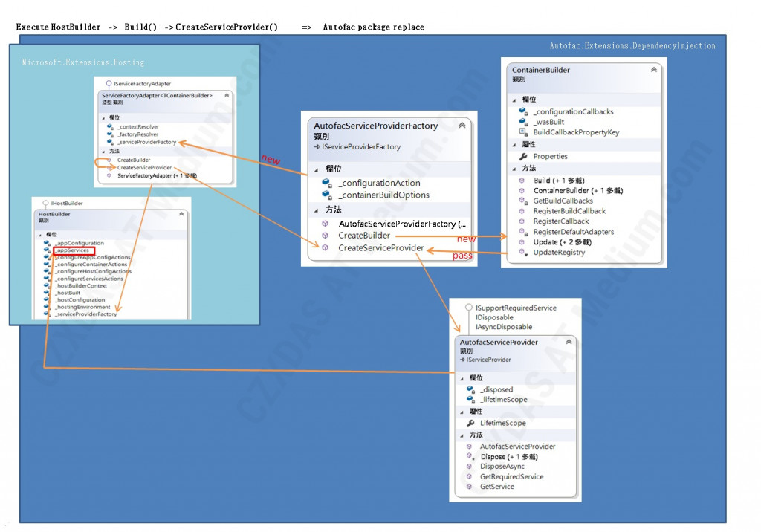This screenshot has height=532, width=761.
Task: Click the _disposed field icon
Action: 470,389
